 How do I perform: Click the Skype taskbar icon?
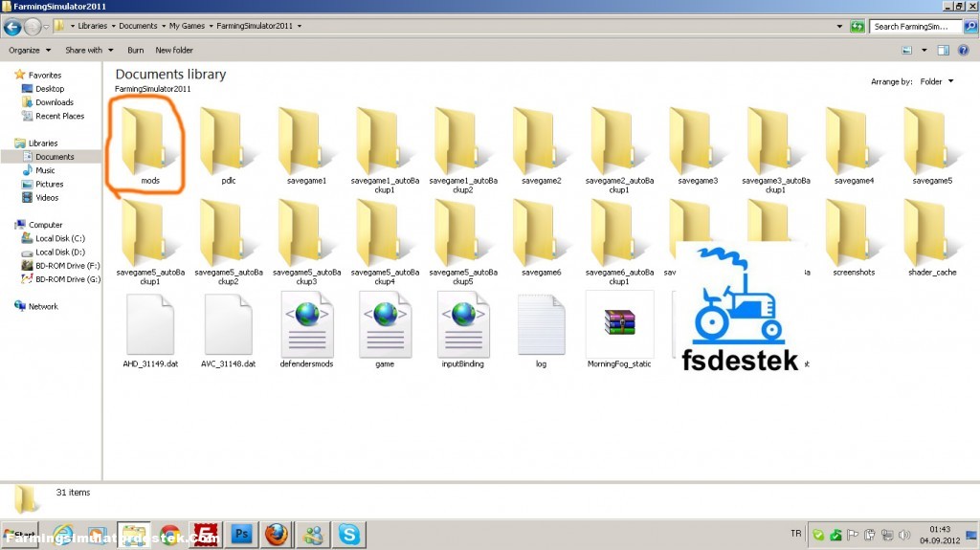pyautogui.click(x=349, y=535)
